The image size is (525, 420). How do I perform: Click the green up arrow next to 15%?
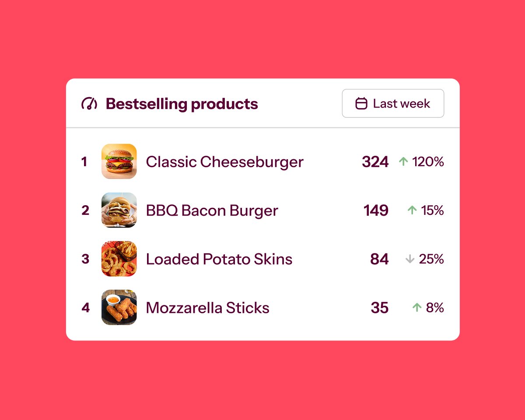tap(412, 210)
